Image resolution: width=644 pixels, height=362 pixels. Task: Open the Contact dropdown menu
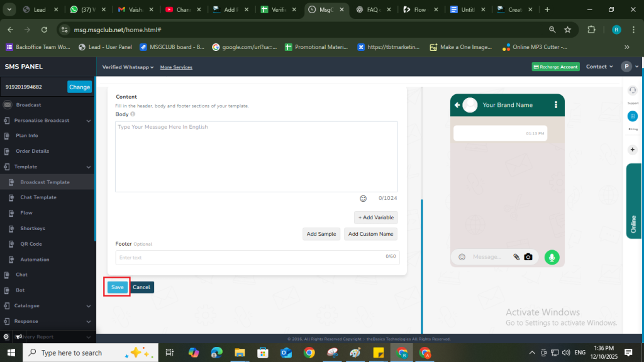(x=599, y=67)
